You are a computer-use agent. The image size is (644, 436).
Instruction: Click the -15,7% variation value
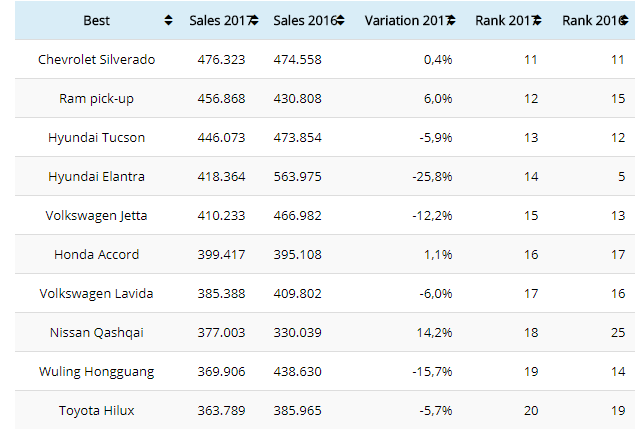coord(432,372)
